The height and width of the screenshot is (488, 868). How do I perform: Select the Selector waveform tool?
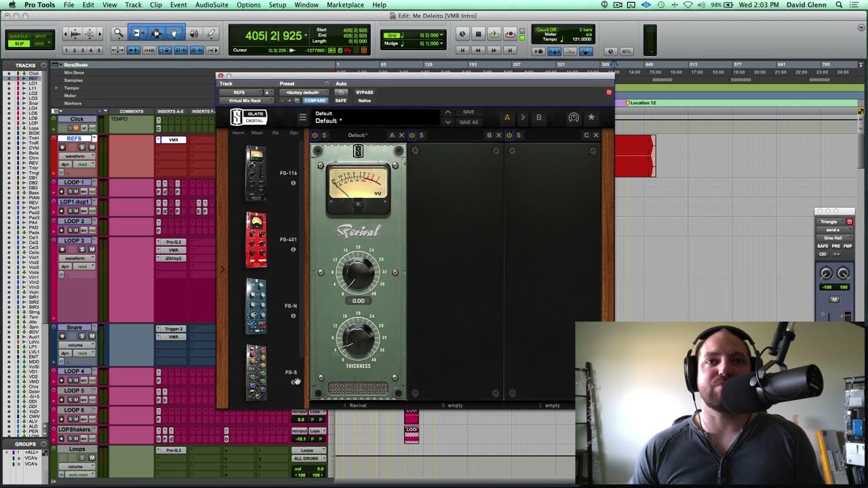click(x=156, y=33)
